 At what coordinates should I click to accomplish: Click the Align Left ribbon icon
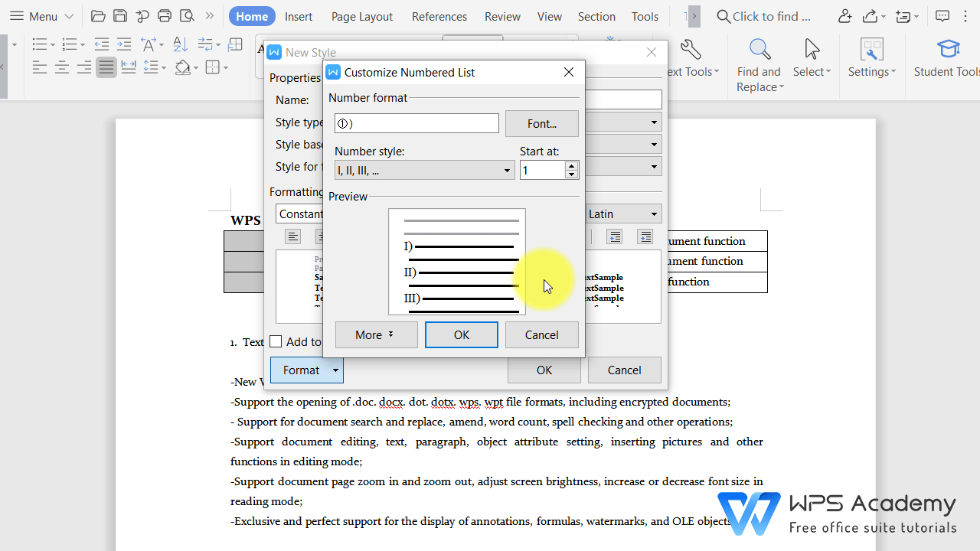40,68
